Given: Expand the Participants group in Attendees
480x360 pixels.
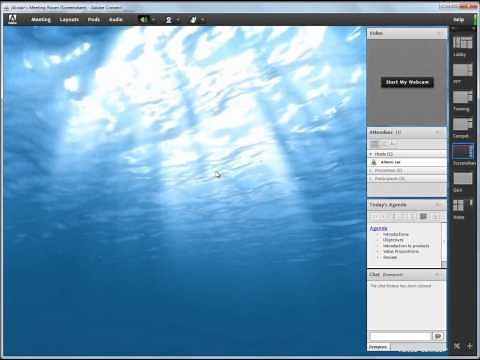Looking at the screenshot, I should pos(371,179).
